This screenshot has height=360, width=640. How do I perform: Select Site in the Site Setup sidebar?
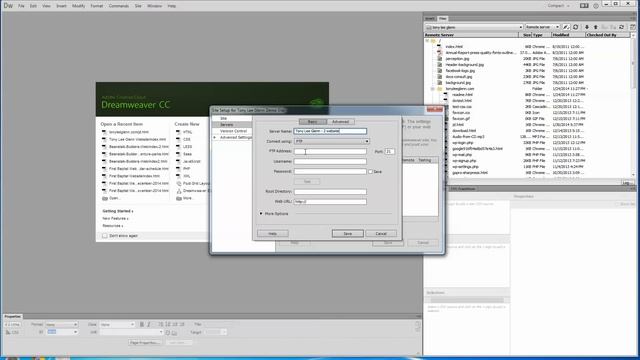(224, 118)
